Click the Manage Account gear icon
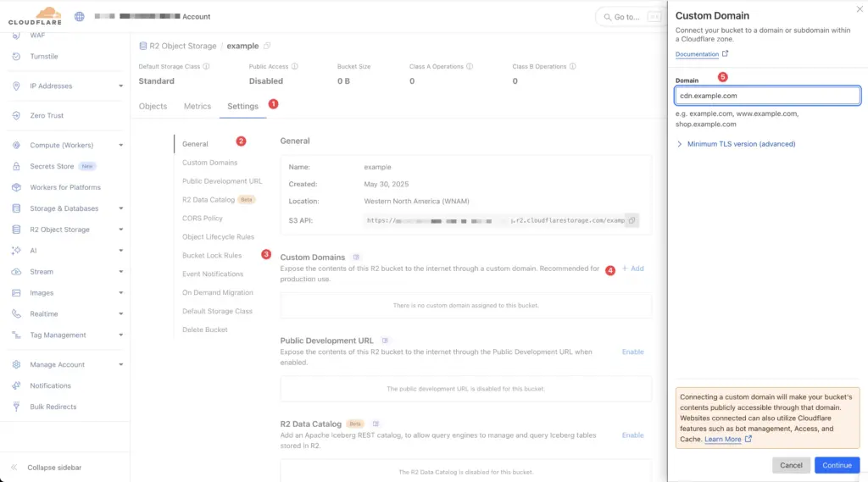Image resolution: width=868 pixels, height=482 pixels. [16, 365]
